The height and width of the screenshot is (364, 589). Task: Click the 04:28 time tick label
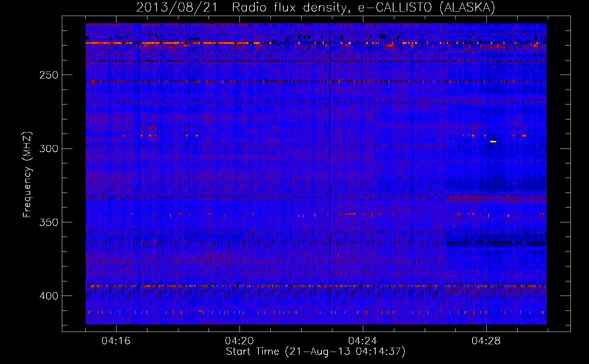pyautogui.click(x=486, y=341)
